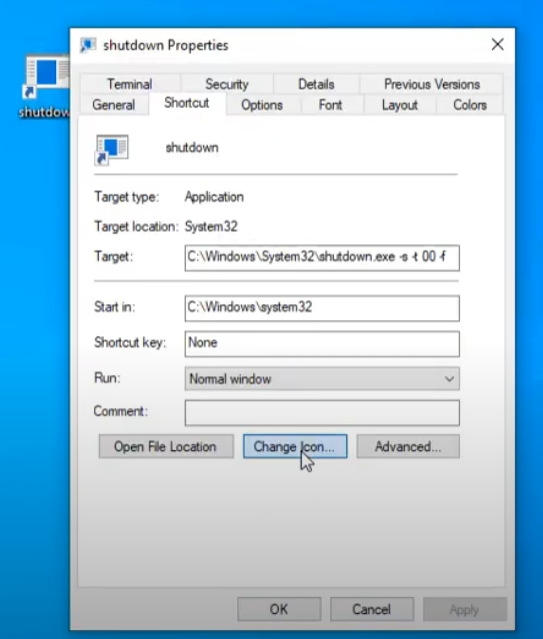
Task: Click the Open File Location button
Action: click(166, 446)
